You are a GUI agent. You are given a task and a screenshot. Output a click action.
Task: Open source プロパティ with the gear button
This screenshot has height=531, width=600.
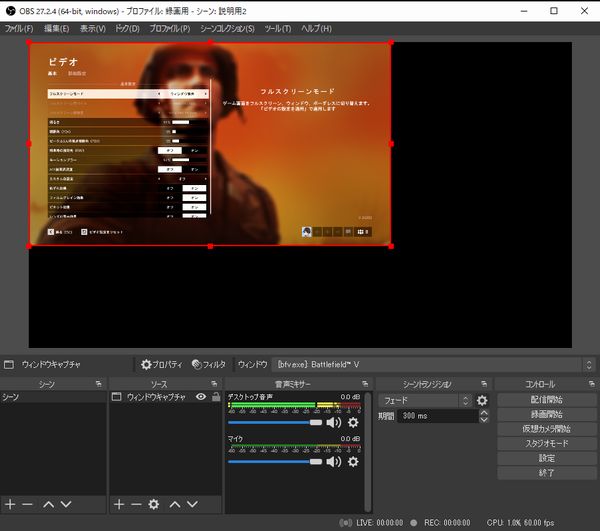coord(161,365)
